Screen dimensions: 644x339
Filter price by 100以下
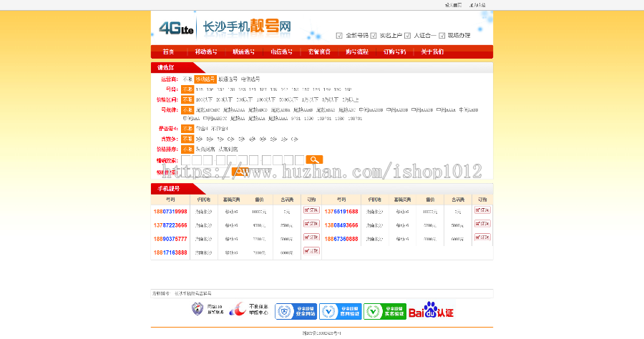tap(204, 99)
